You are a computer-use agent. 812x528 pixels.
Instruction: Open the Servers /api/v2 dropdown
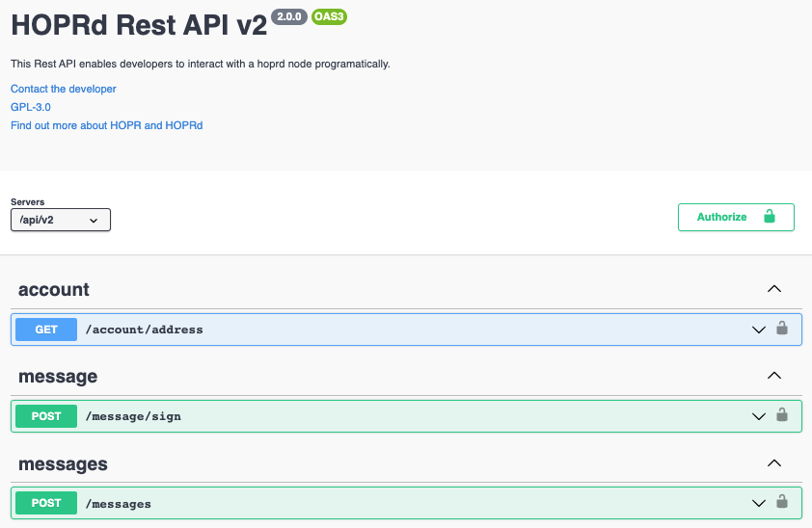[61, 220]
